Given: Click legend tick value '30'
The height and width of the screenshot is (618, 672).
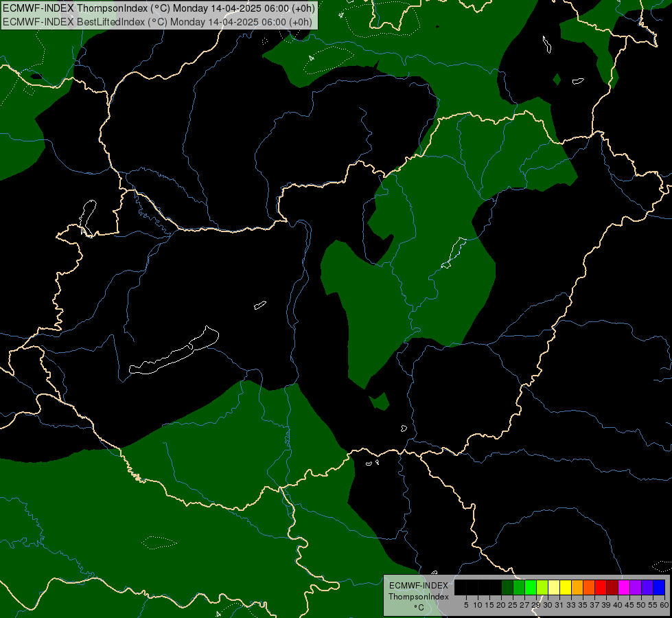Looking at the screenshot, I should tap(548, 605).
